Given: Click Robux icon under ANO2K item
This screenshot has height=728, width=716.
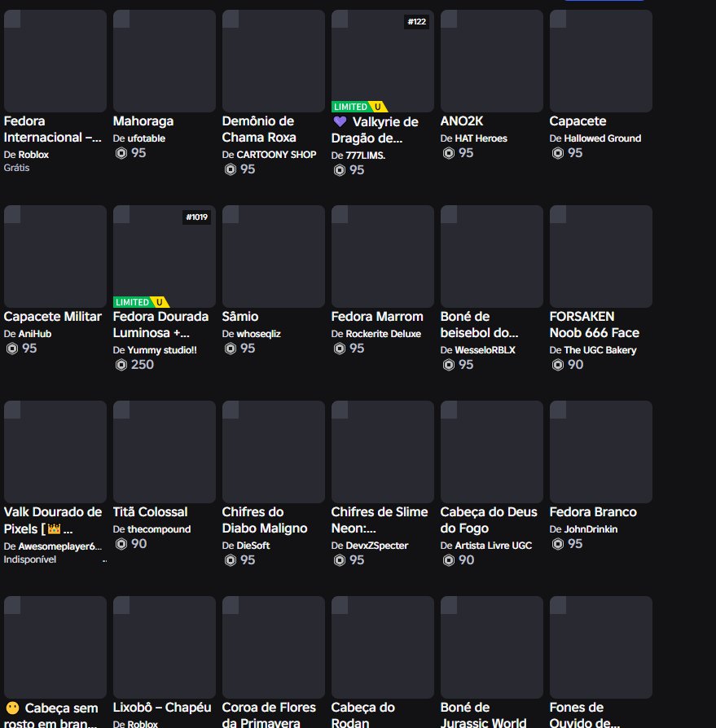Looking at the screenshot, I should coord(449,153).
